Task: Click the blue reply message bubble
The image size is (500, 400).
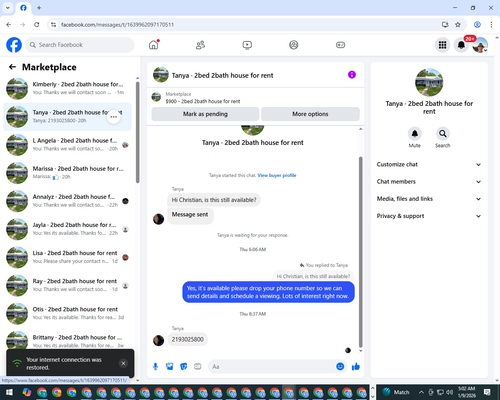Action: click(x=268, y=292)
